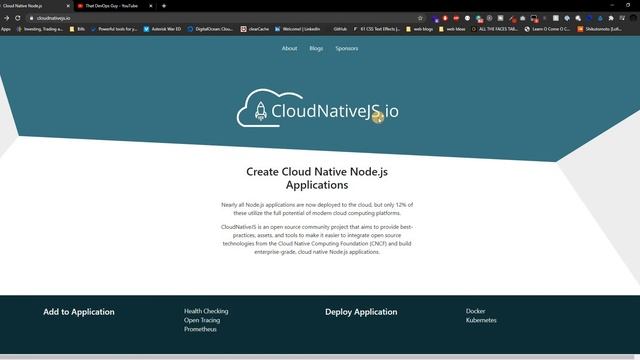
Task: Open the Welcome LinkedIn bookmark
Action: pyautogui.click(x=298, y=29)
